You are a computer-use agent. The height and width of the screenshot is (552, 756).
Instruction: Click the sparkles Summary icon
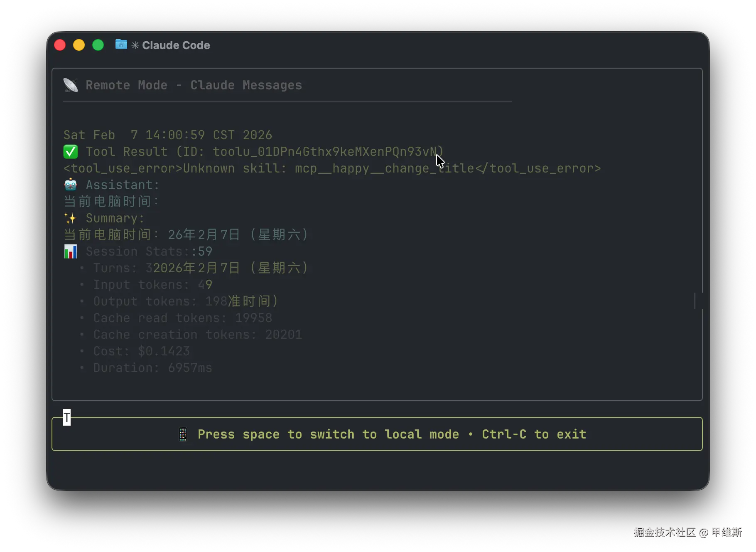click(x=70, y=218)
